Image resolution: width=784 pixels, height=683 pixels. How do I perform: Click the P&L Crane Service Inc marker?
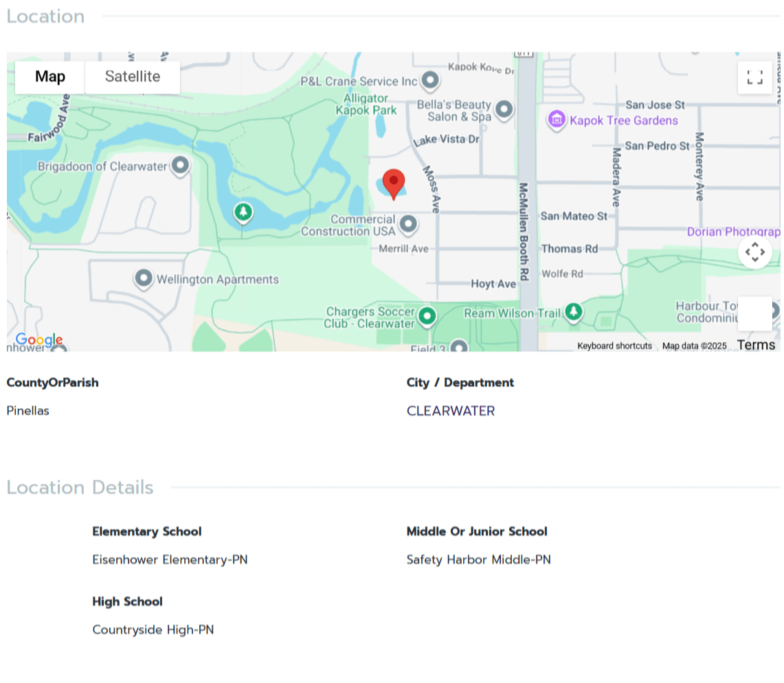(x=430, y=81)
